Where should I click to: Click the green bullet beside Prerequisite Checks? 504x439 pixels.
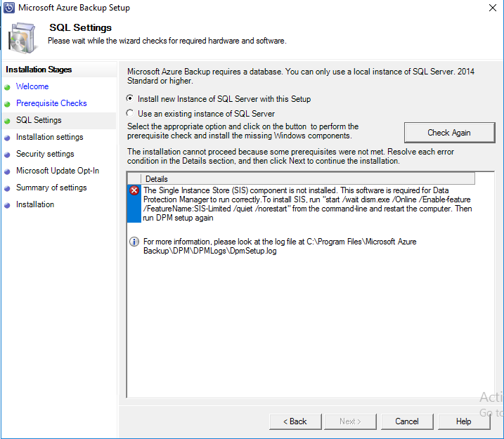pyautogui.click(x=8, y=104)
